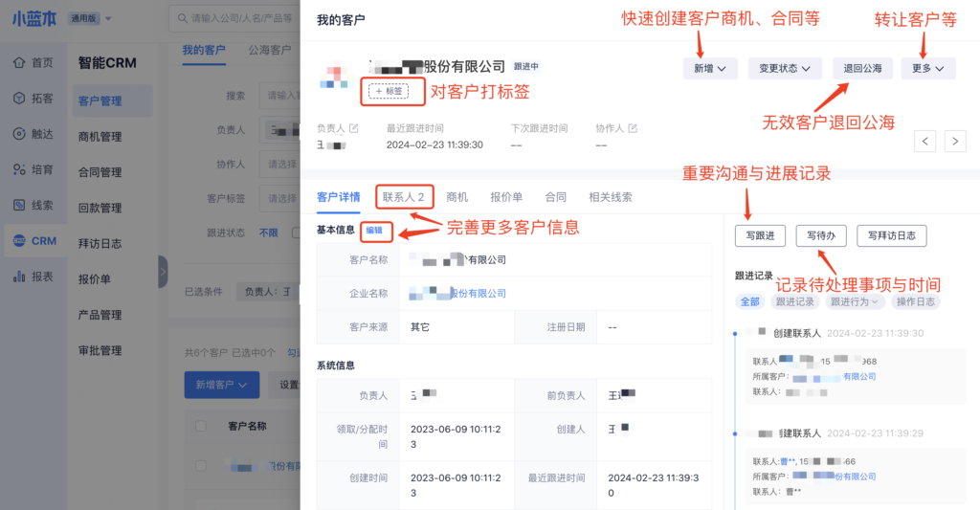Expand the 更多 dropdown menu

[927, 68]
